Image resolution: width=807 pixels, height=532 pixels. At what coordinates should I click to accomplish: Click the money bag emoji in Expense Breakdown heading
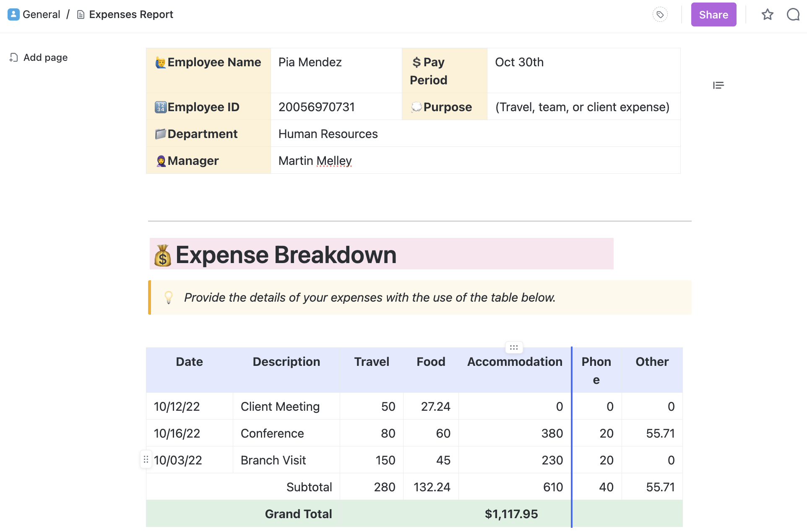click(x=163, y=254)
